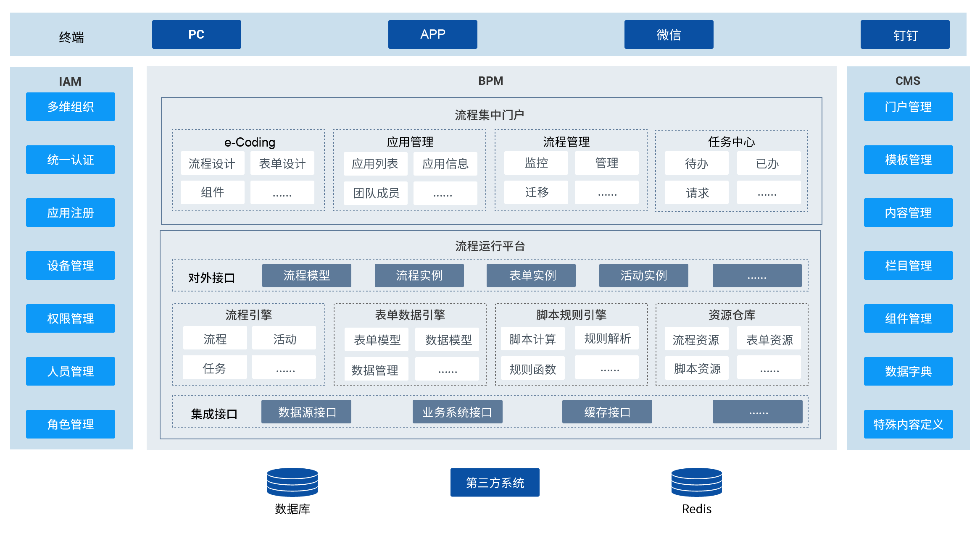Viewport: 980px width, 541px height.
Task: Click the 流程运行平台 heading
Action: click(x=490, y=246)
